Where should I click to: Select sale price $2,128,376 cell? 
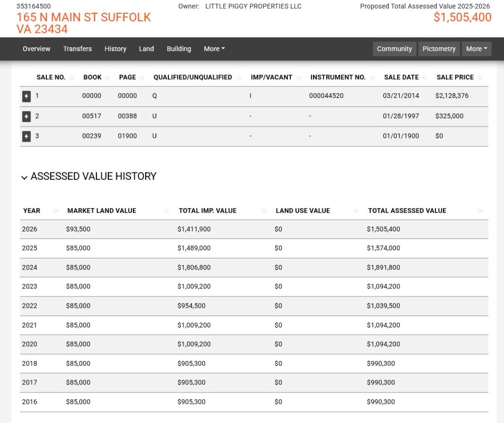pos(452,96)
